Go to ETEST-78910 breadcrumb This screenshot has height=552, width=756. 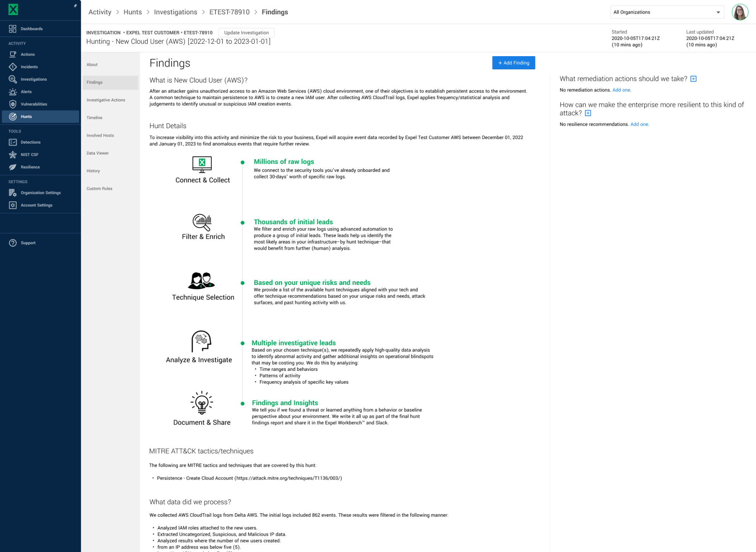click(229, 12)
